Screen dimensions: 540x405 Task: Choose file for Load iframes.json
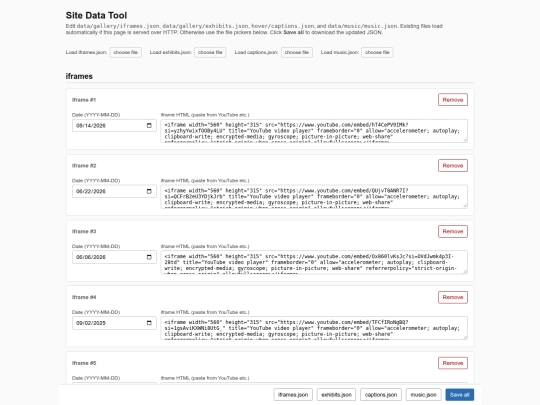point(125,52)
